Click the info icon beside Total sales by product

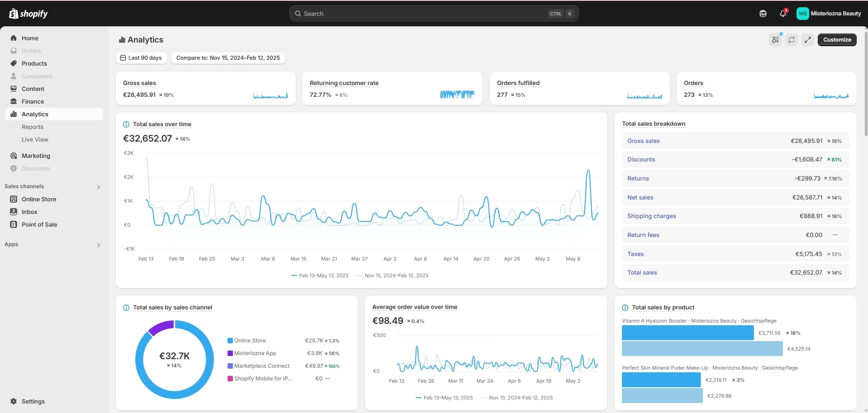[625, 308]
